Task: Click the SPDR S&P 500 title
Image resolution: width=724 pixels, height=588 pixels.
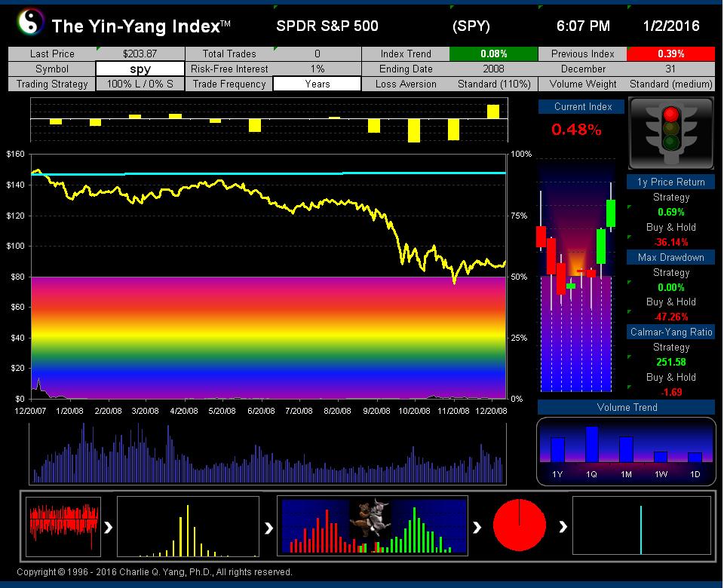Action: pyautogui.click(x=327, y=26)
